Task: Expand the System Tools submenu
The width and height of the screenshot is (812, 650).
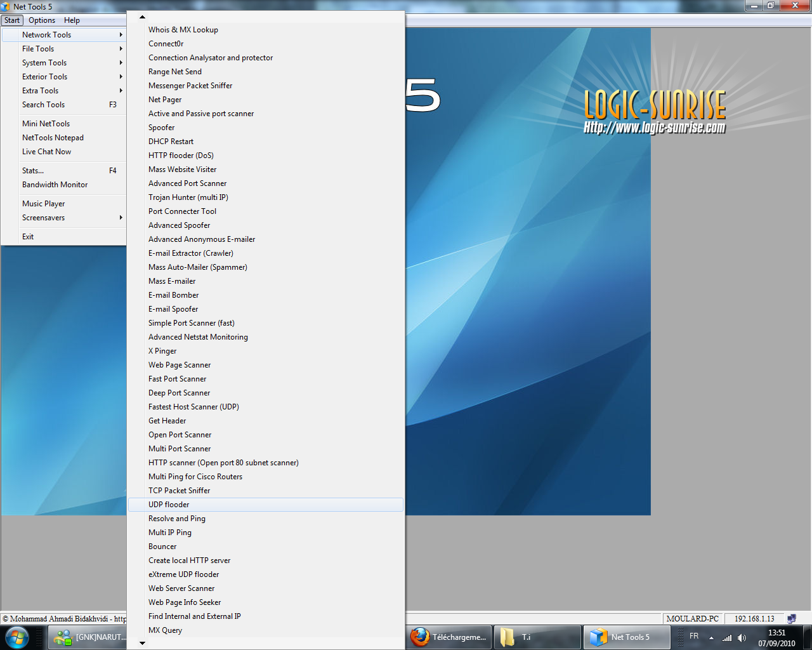Action: coord(63,63)
